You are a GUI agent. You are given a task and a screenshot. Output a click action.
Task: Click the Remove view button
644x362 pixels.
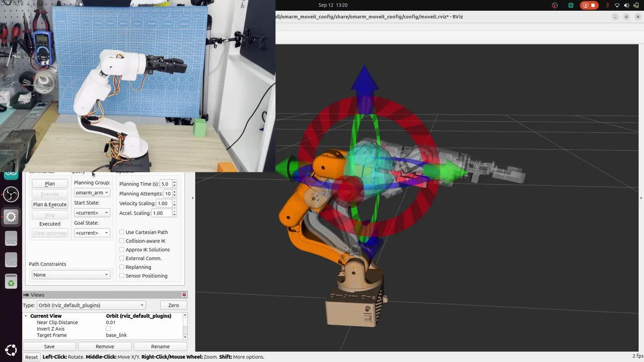tap(105, 346)
